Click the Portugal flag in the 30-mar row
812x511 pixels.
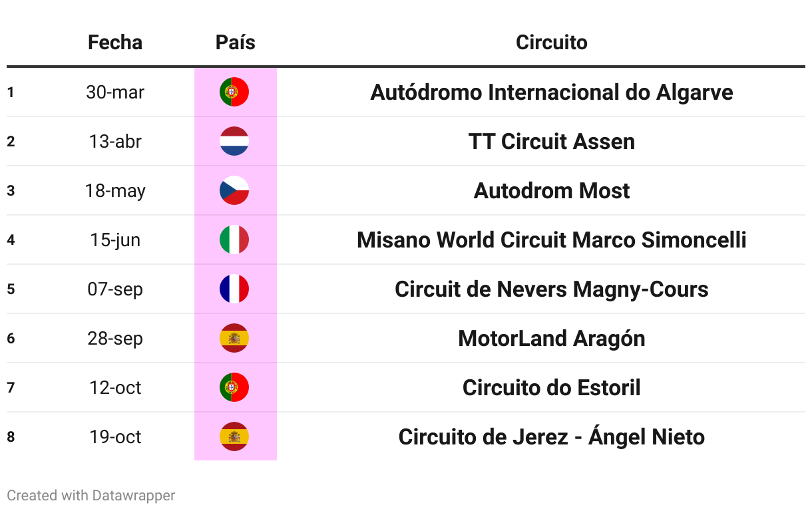tap(234, 92)
